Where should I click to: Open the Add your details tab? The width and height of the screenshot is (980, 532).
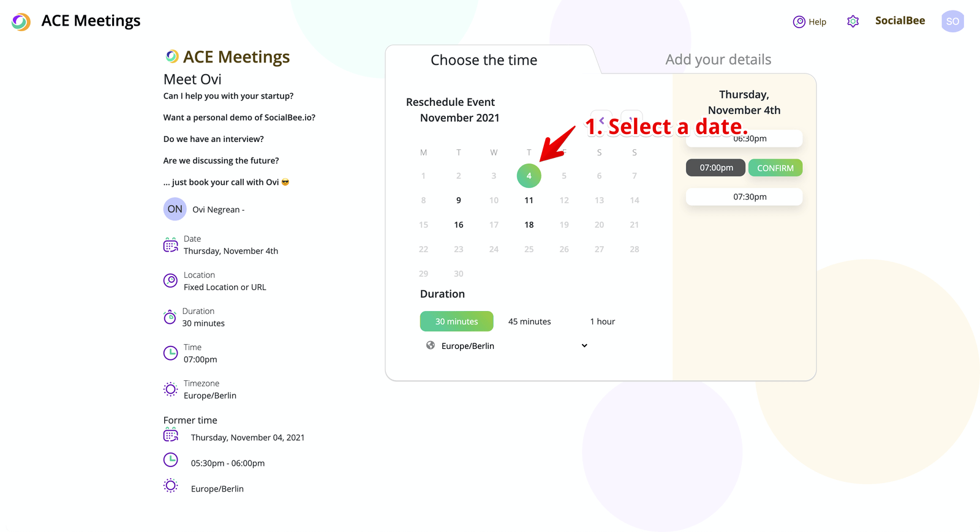click(x=718, y=60)
